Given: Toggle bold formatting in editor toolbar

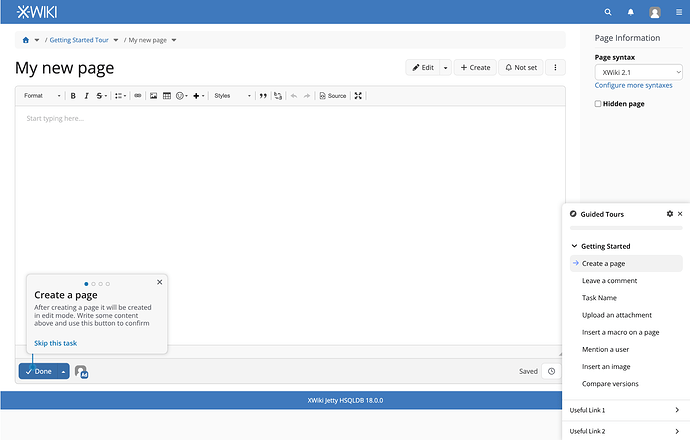Looking at the screenshot, I should [73, 95].
